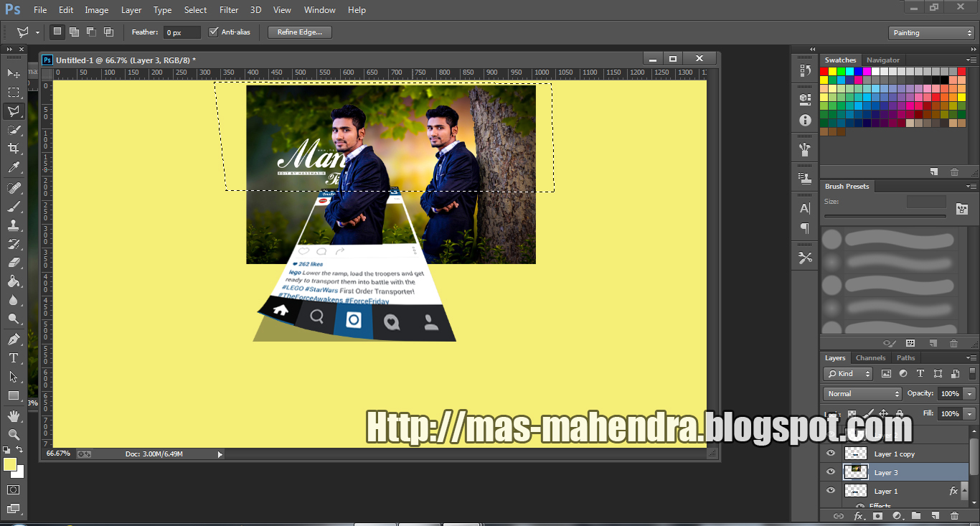Delete swatch using the trash icon
This screenshot has height=526, width=980.
point(954,172)
